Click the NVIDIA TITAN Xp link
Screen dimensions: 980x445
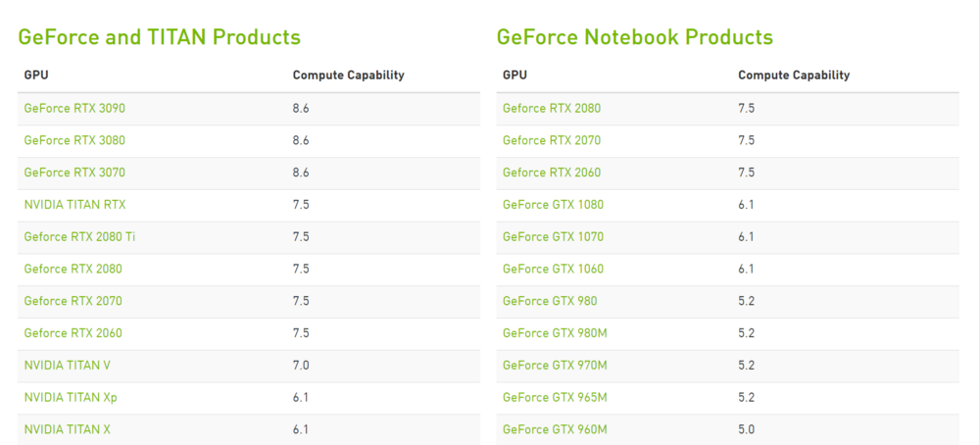click(71, 397)
